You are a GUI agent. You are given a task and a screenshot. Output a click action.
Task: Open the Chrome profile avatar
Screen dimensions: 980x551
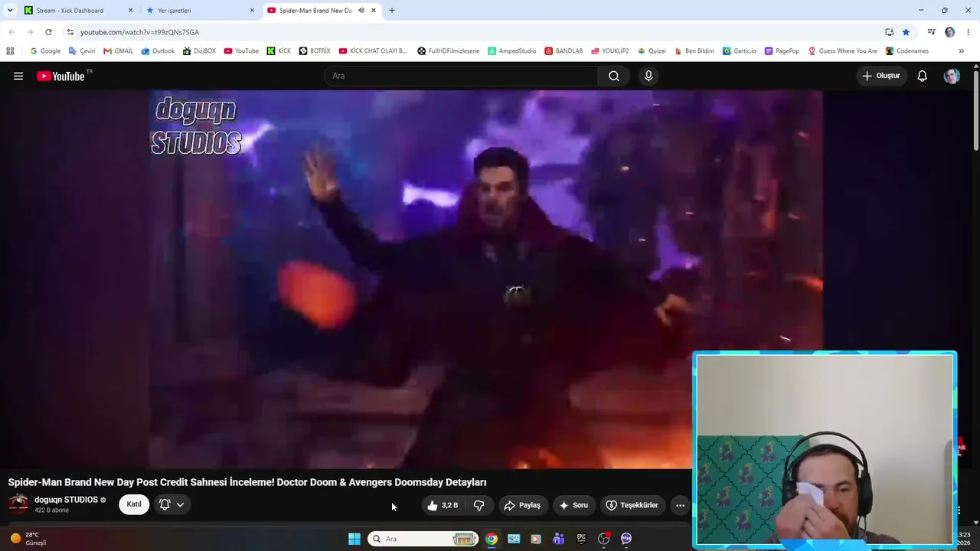950,32
